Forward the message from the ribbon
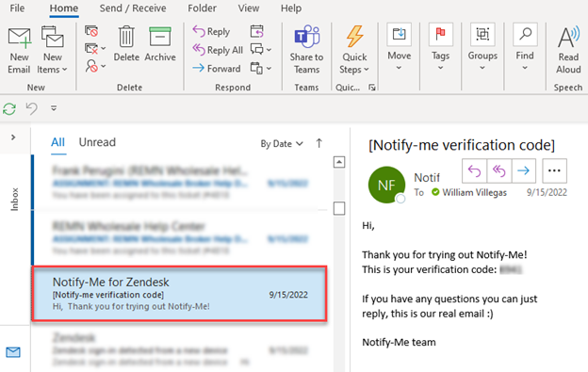 coord(217,69)
